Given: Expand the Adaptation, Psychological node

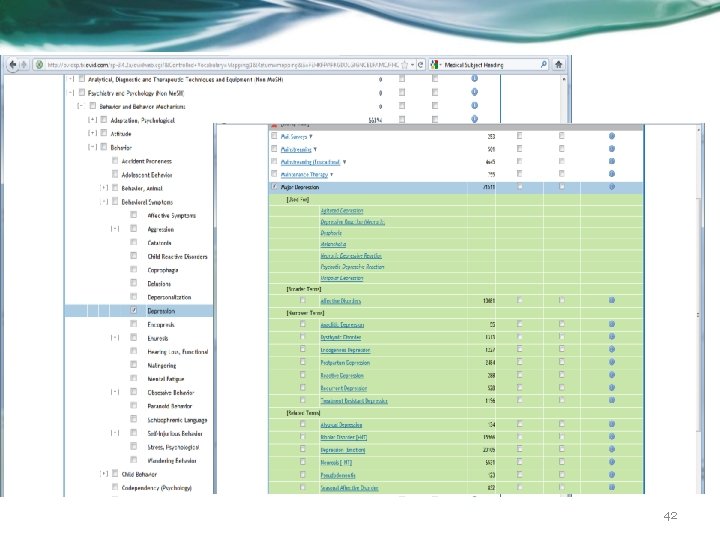Looking at the screenshot, I should click(92, 120).
